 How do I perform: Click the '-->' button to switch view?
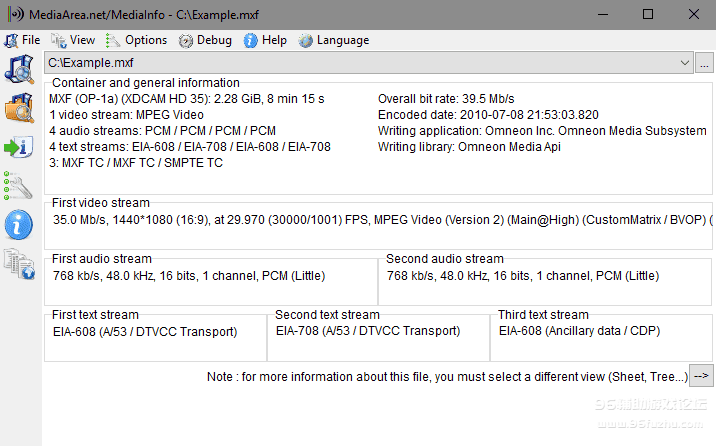[701, 376]
